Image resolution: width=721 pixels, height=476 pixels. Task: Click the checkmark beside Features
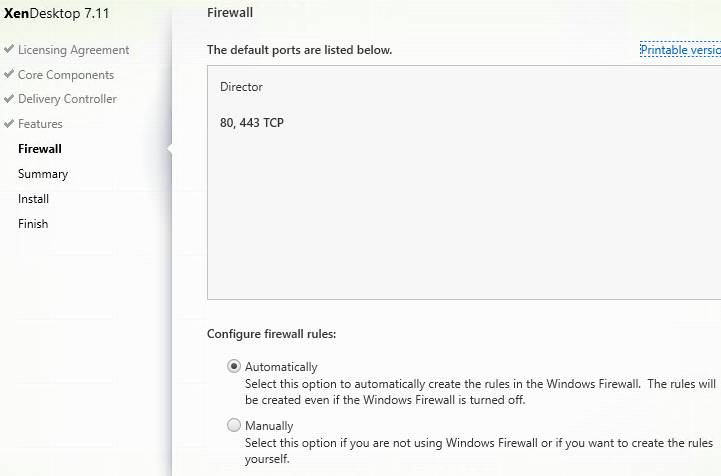tap(9, 123)
